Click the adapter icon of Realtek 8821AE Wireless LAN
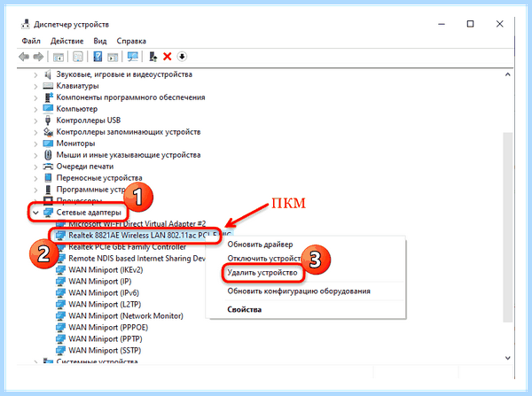The width and height of the screenshot is (532, 396). (x=60, y=236)
